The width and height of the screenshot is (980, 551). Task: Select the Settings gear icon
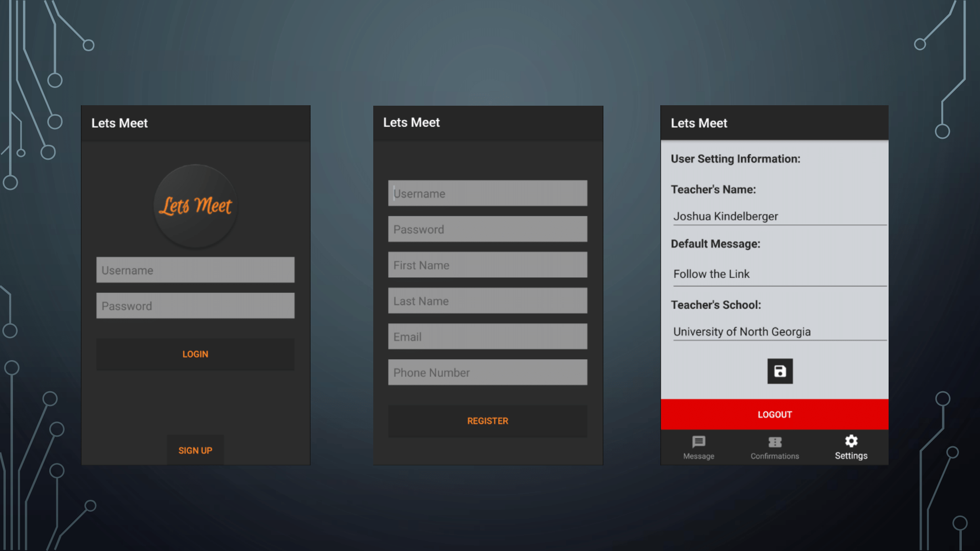[x=851, y=441]
